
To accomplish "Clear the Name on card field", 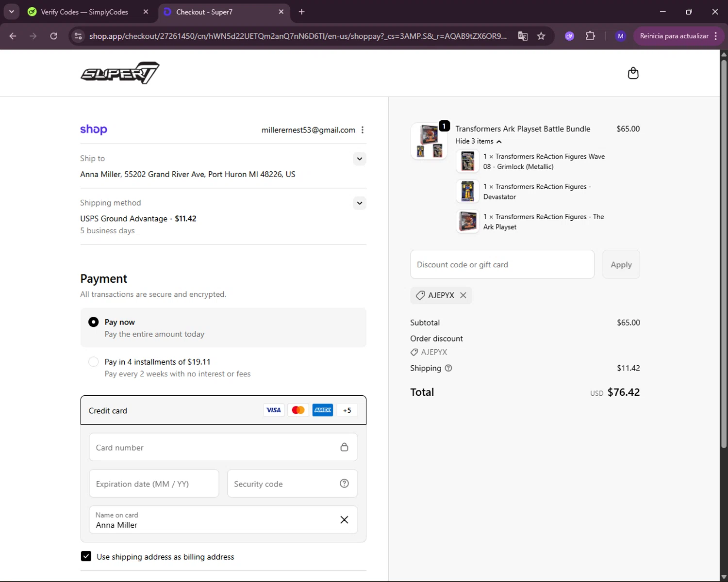I will 344,520.
